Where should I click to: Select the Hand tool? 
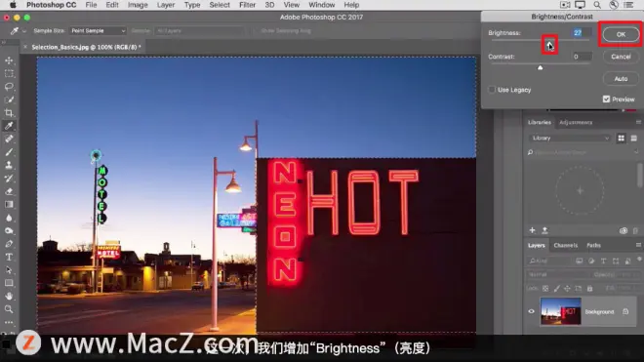pyautogui.click(x=9, y=296)
